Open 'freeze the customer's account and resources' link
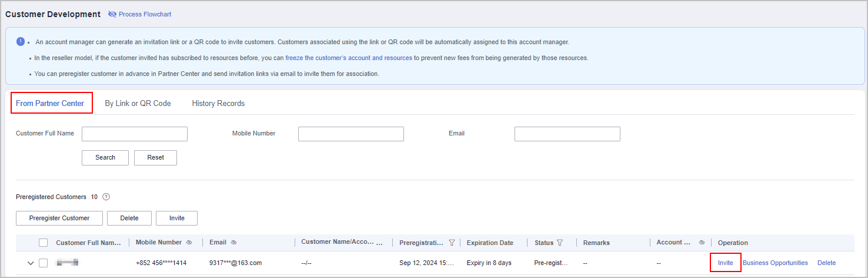868x278 pixels. pos(349,58)
